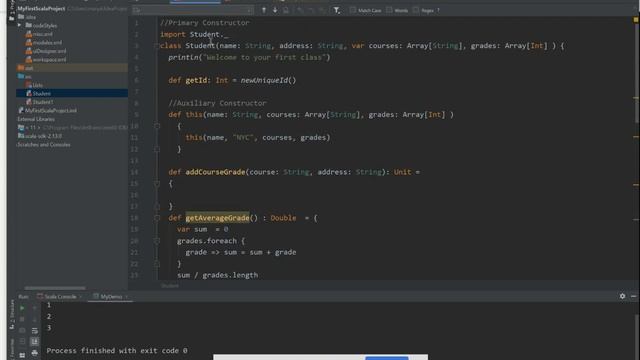Viewport: 640px width, 360px height.
Task: Open the active editor tab at top
Action: pos(195,1)
